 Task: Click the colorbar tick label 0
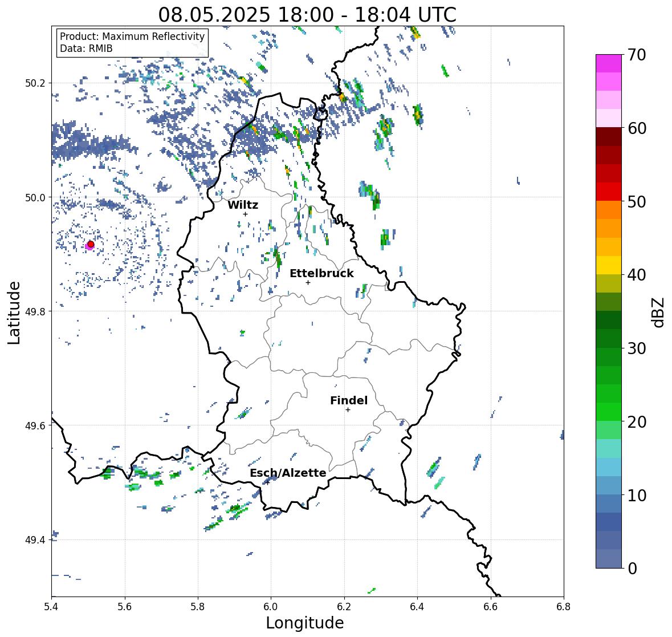tap(632, 569)
